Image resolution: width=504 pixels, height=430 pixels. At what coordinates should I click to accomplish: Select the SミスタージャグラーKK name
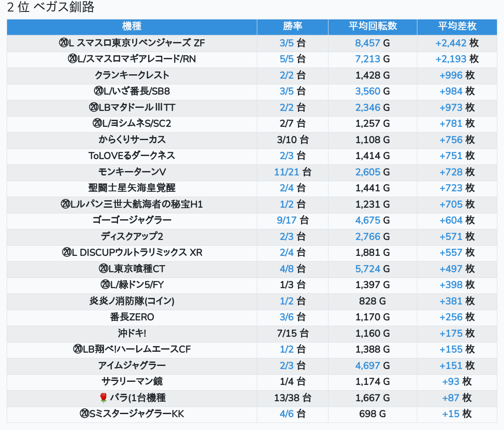[x=137, y=414]
